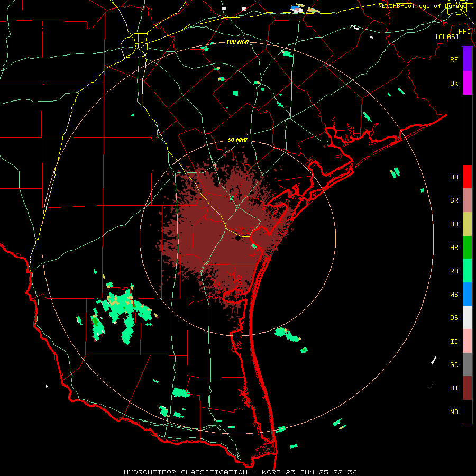
Task: Click the BI brown legend swatch
Action: click(x=467, y=388)
